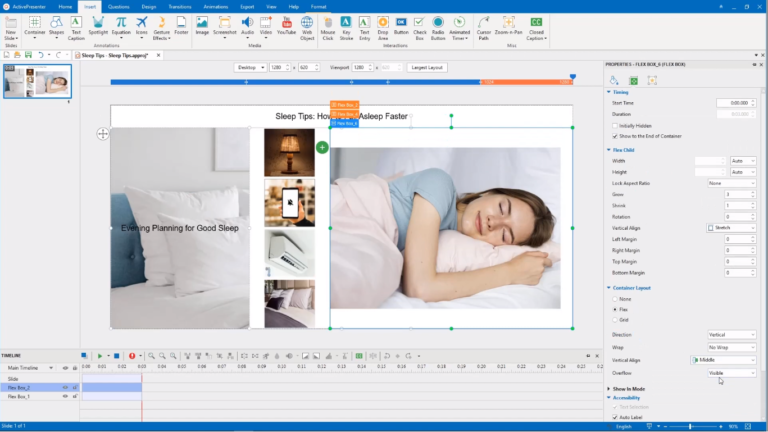
Task: Insert an Image into the slide
Action: click(202, 25)
